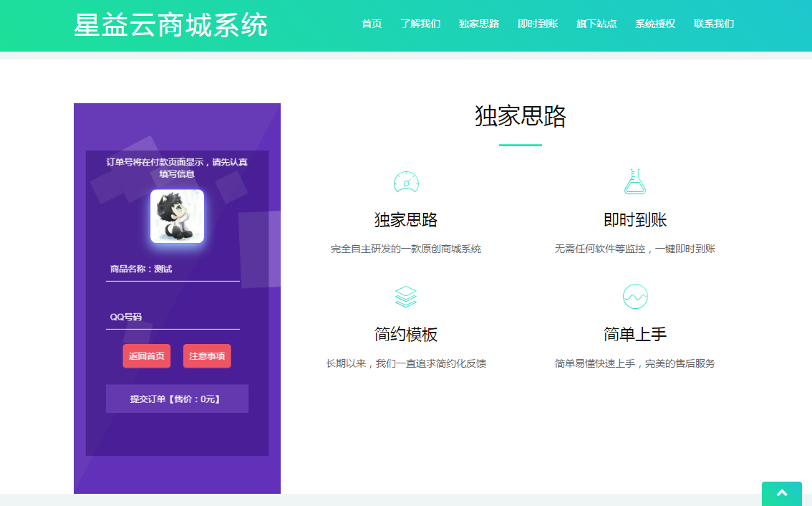Viewport: 812px width, 506px height.
Task: Click the 注意事项 red button
Action: 206,356
